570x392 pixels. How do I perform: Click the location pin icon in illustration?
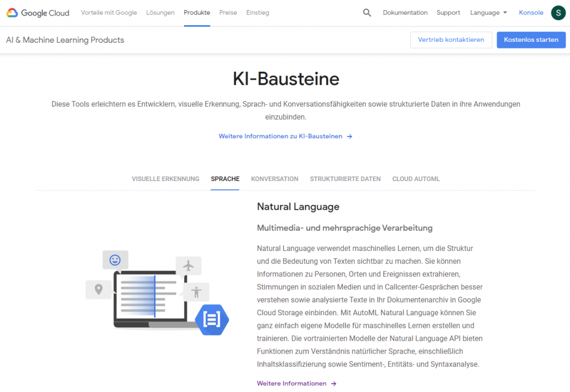[x=99, y=289]
